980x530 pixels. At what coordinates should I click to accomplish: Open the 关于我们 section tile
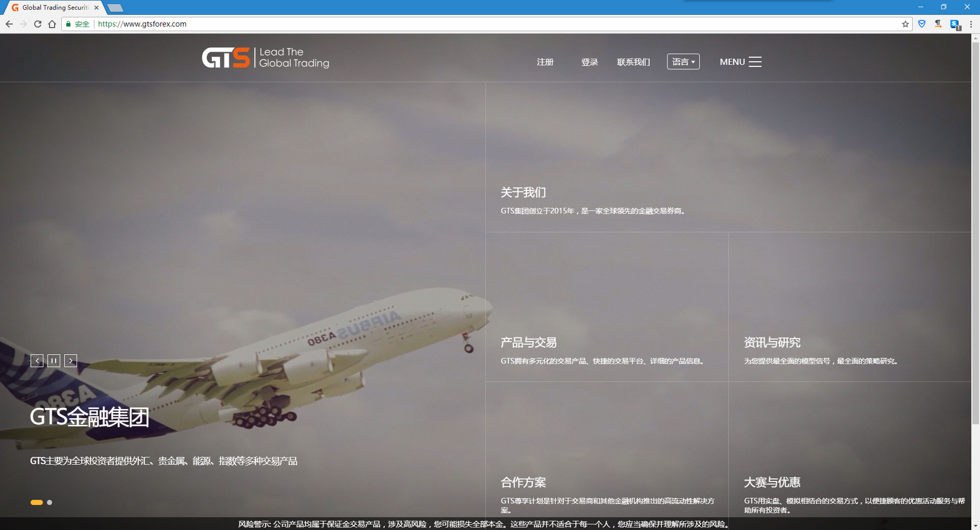pos(728,157)
